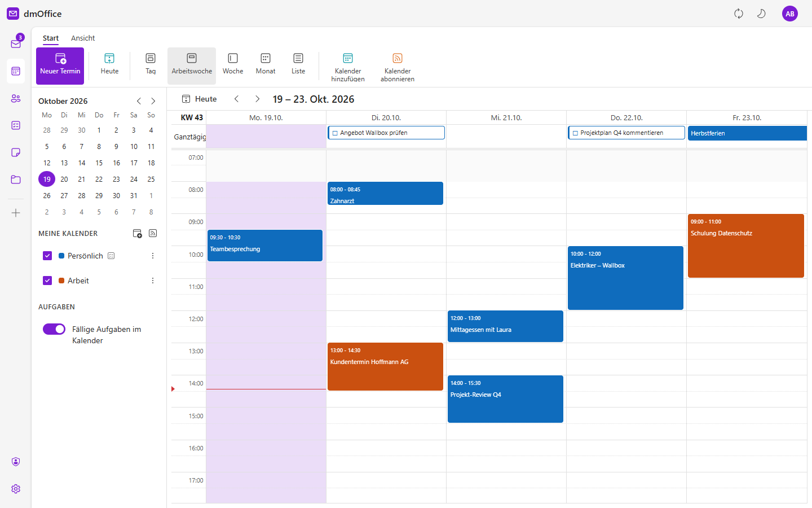This screenshot has height=508, width=812.
Task: Open the AB user avatar menu
Action: [790, 14]
